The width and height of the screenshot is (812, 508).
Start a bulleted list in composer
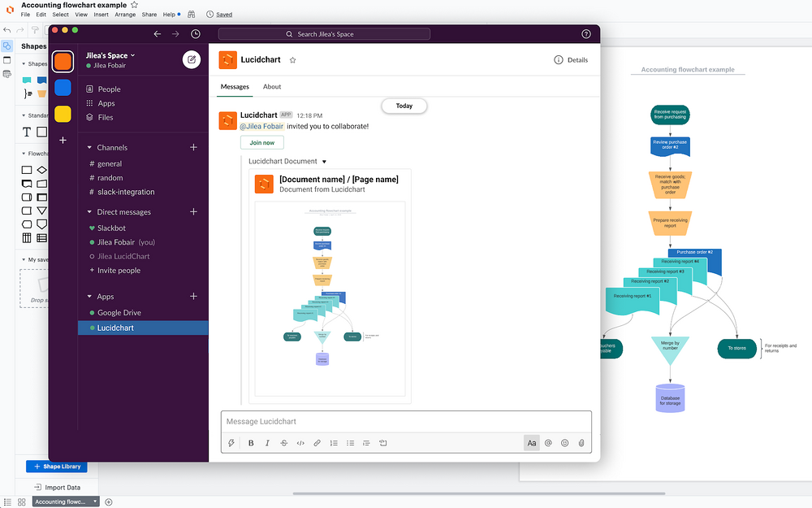point(351,443)
